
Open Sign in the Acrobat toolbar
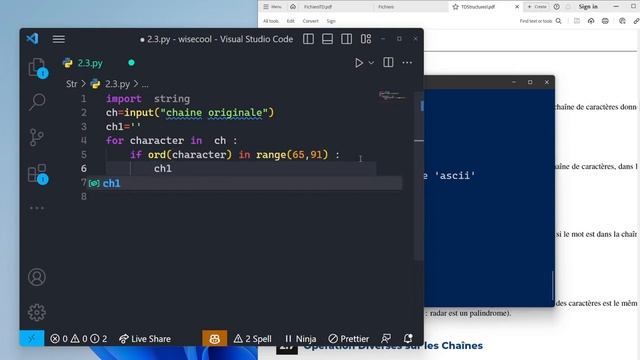(331, 21)
